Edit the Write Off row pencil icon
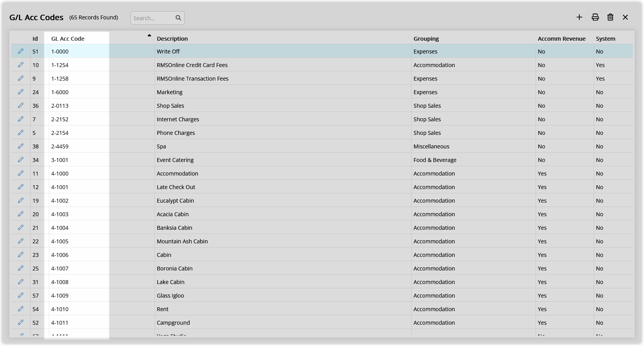Image resolution: width=644 pixels, height=346 pixels. point(21,51)
